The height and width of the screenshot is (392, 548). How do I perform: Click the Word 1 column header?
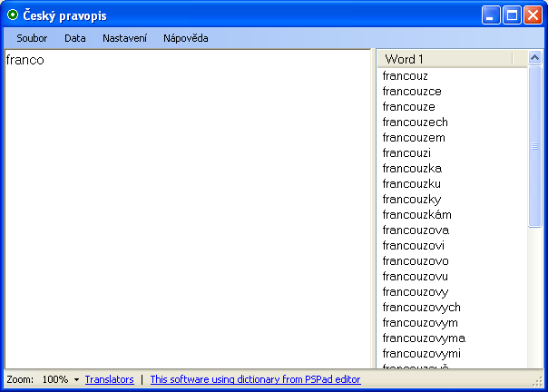pyautogui.click(x=445, y=59)
